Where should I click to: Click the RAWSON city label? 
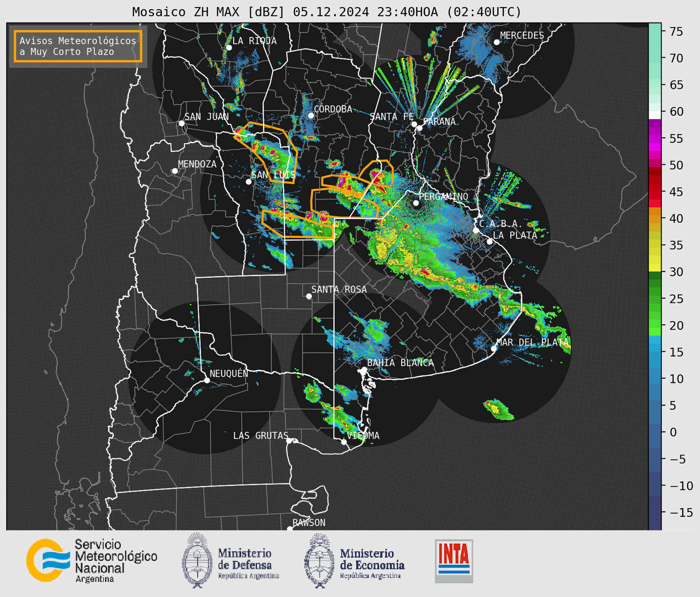(309, 523)
